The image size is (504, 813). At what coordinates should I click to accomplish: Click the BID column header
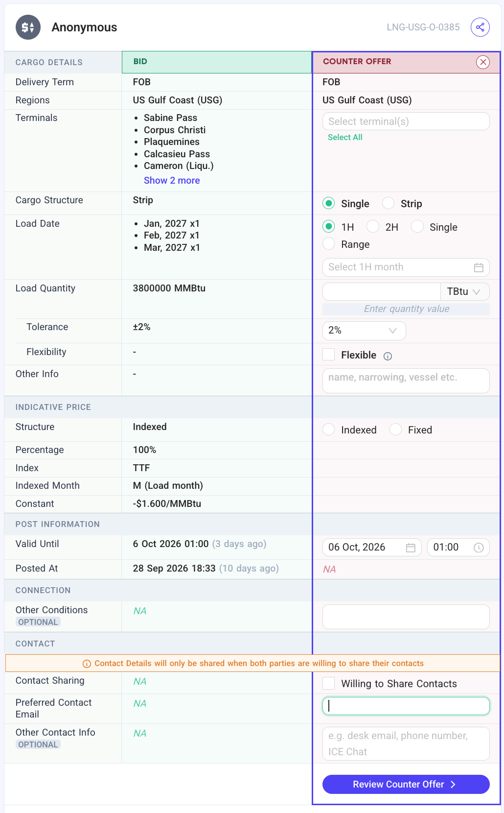coord(217,62)
